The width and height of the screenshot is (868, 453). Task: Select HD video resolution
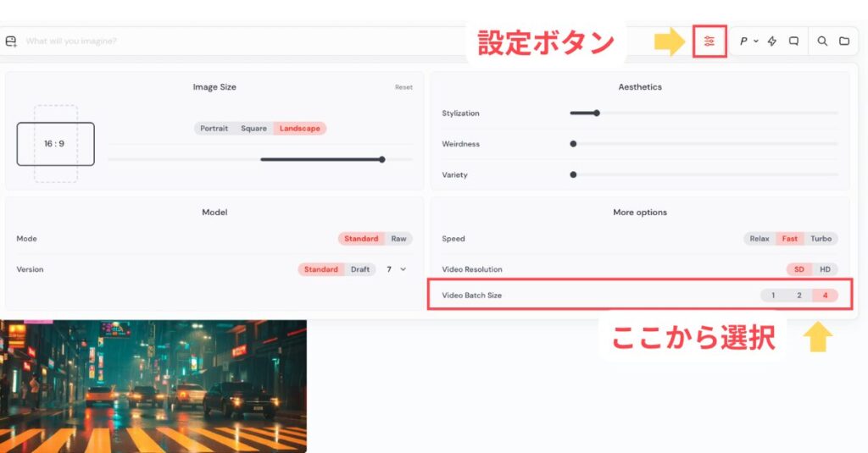pyautogui.click(x=825, y=269)
